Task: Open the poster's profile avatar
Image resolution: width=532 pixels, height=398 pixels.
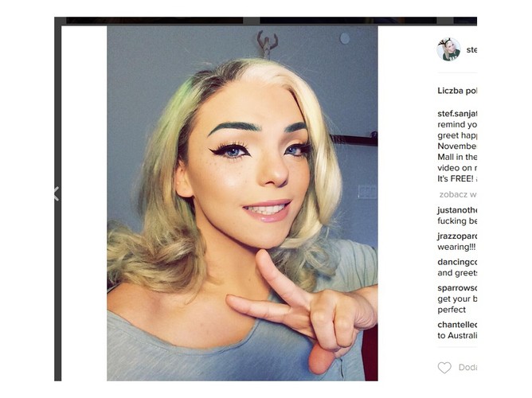Action: pyautogui.click(x=448, y=49)
